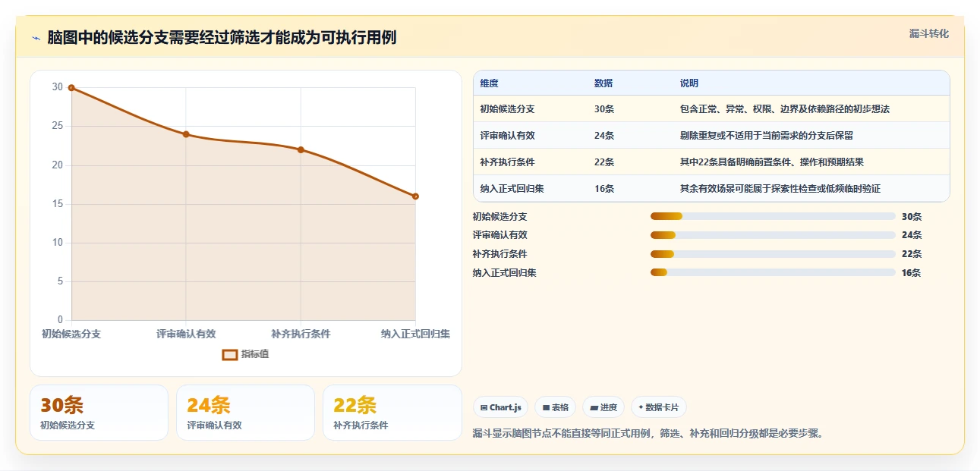
Task: Click the chart data point for 纳入正式回归集
Action: [x=415, y=196]
